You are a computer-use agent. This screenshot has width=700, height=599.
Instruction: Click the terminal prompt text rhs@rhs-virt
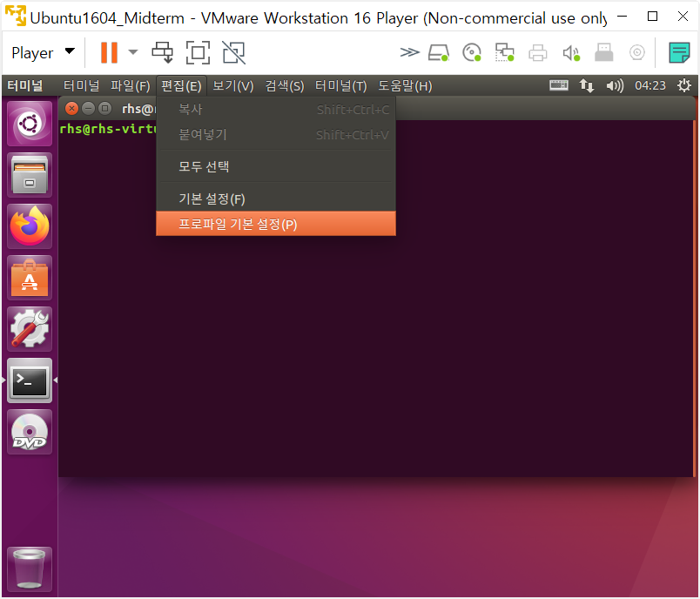pyautogui.click(x=108, y=129)
